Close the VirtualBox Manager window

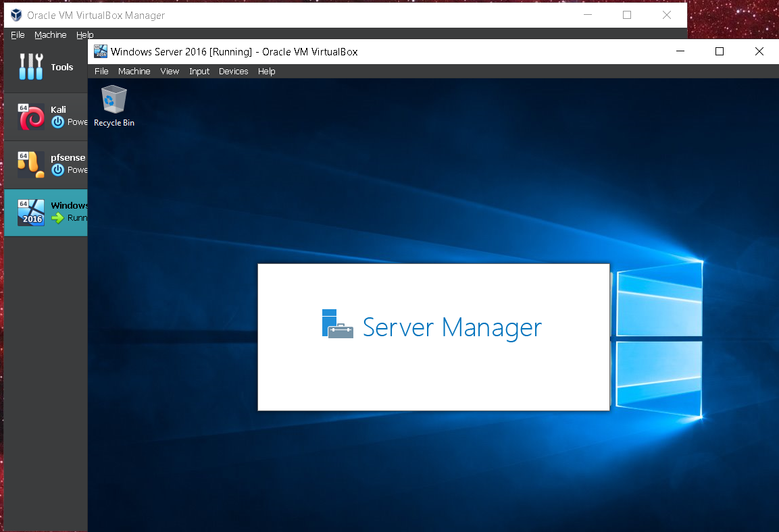(667, 15)
